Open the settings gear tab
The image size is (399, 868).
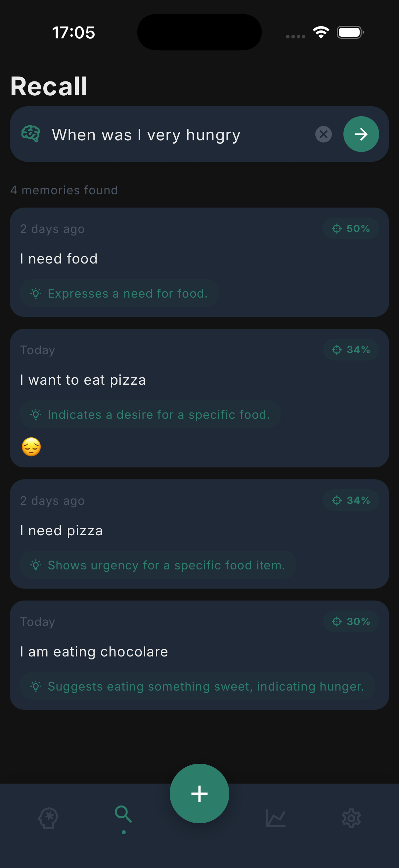(x=351, y=818)
